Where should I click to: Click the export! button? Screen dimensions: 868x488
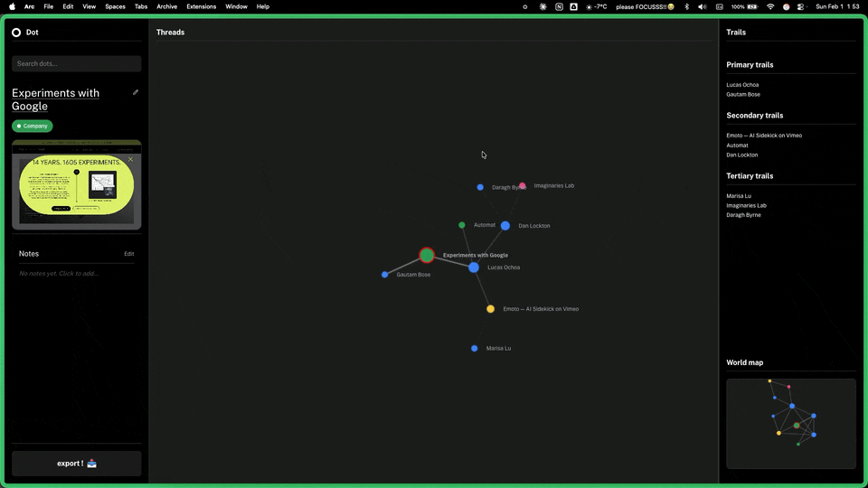point(77,464)
